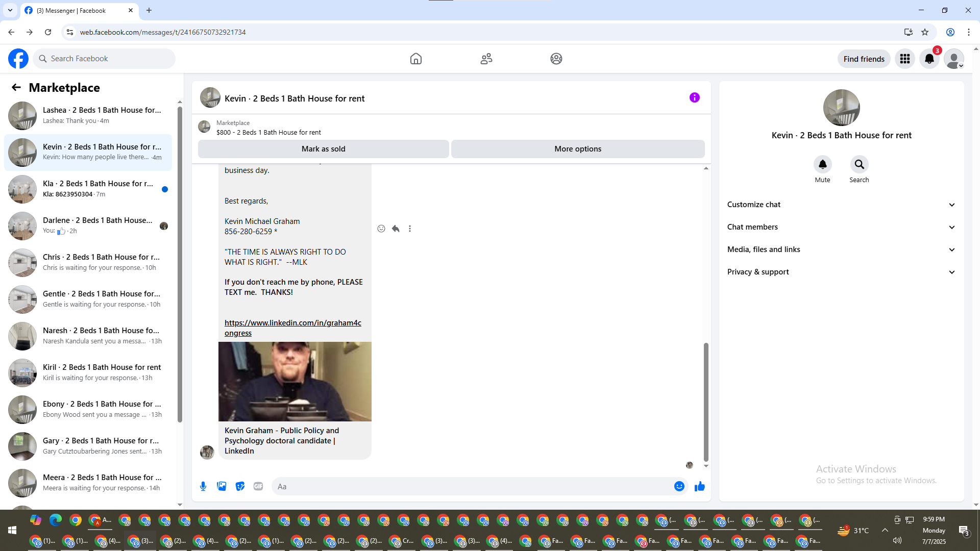Click the voice clip microphone icon
The width and height of the screenshot is (980, 551).
(203, 486)
